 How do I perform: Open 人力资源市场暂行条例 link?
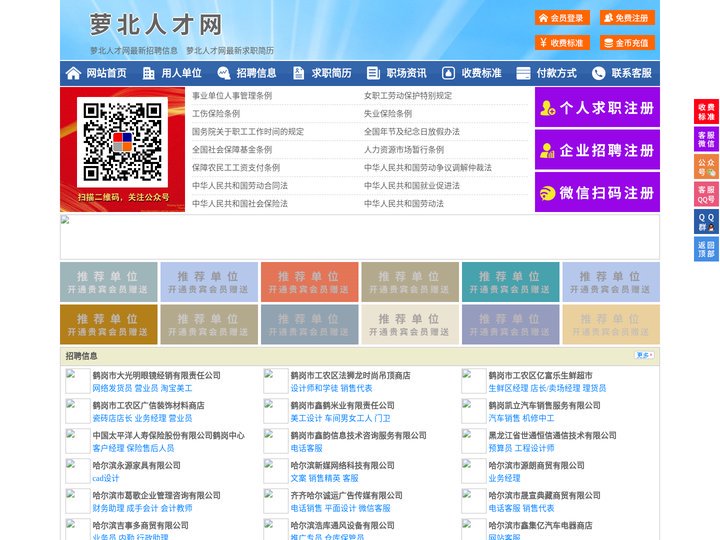click(404, 150)
